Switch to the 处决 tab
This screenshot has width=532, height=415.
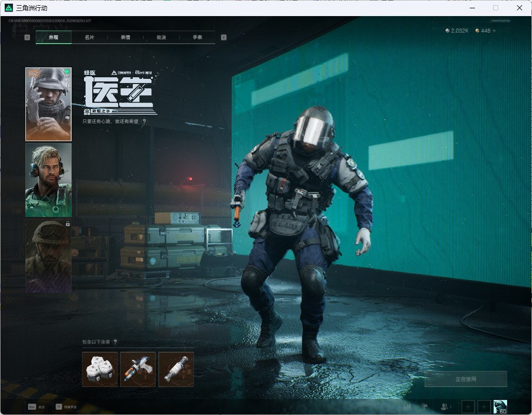(x=161, y=37)
